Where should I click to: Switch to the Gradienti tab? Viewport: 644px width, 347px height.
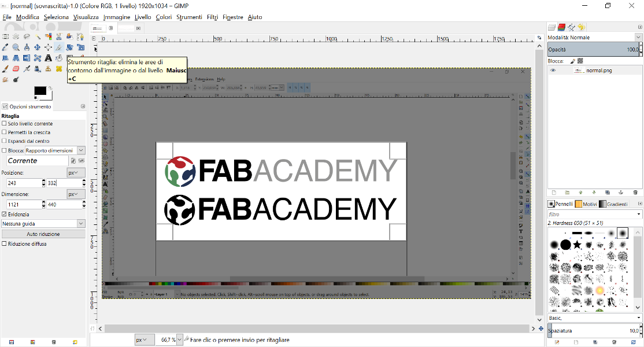[x=613, y=204]
